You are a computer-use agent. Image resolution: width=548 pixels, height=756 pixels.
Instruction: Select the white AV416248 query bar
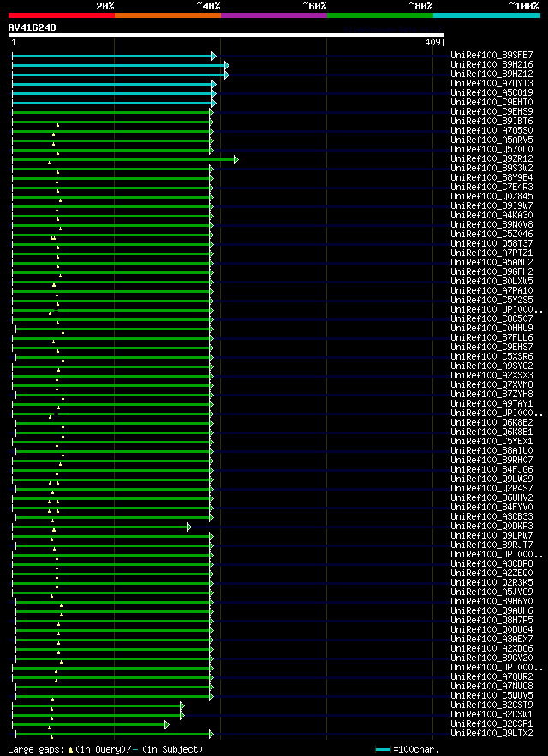point(226,35)
